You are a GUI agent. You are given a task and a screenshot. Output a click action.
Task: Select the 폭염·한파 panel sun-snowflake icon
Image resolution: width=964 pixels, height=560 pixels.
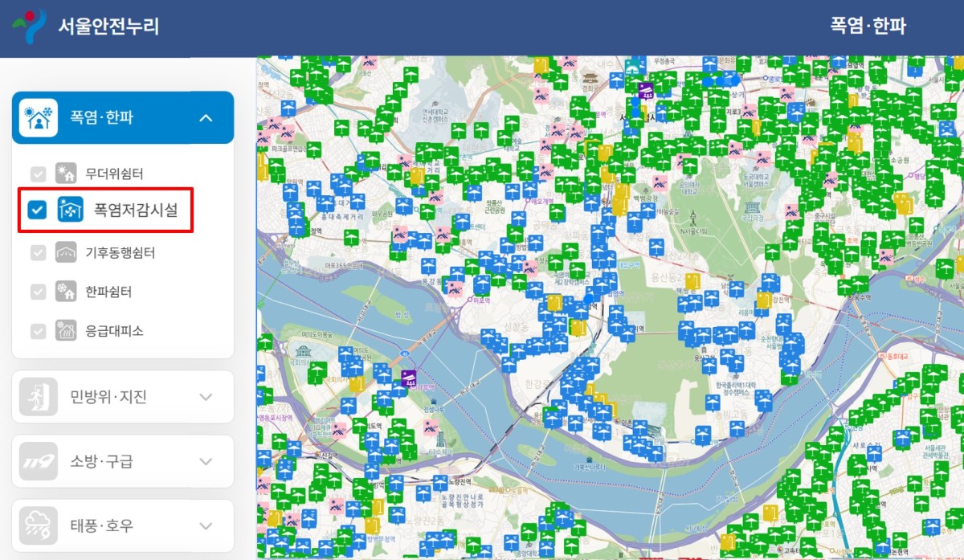point(39,118)
